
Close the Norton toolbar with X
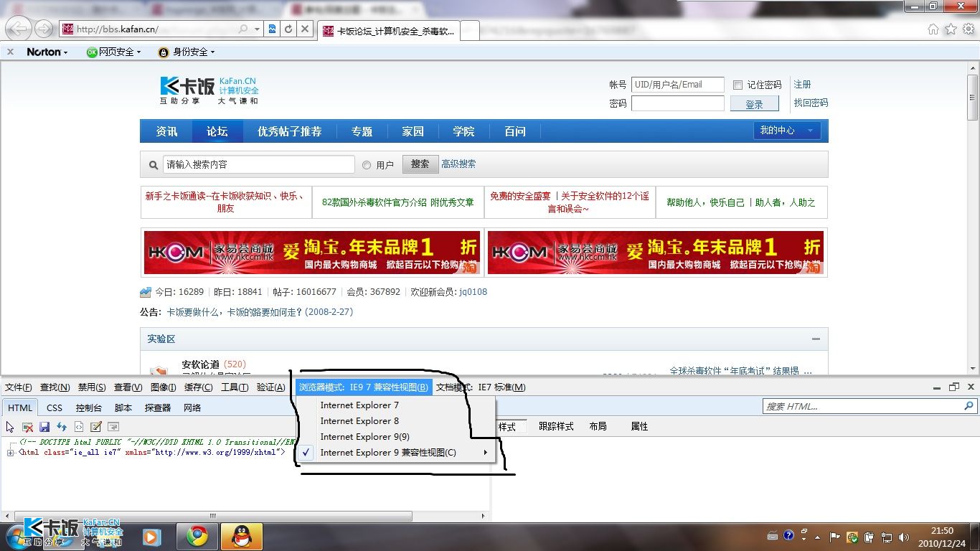[x=10, y=52]
